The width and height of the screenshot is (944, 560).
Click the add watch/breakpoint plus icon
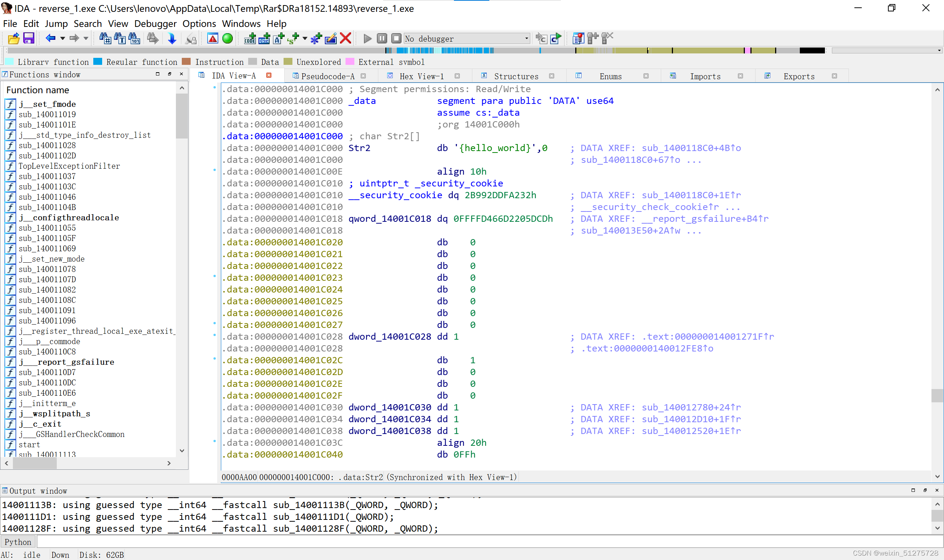593,38
